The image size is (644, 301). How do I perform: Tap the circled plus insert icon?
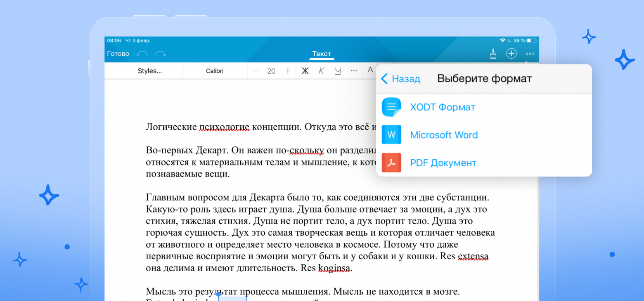coord(511,54)
